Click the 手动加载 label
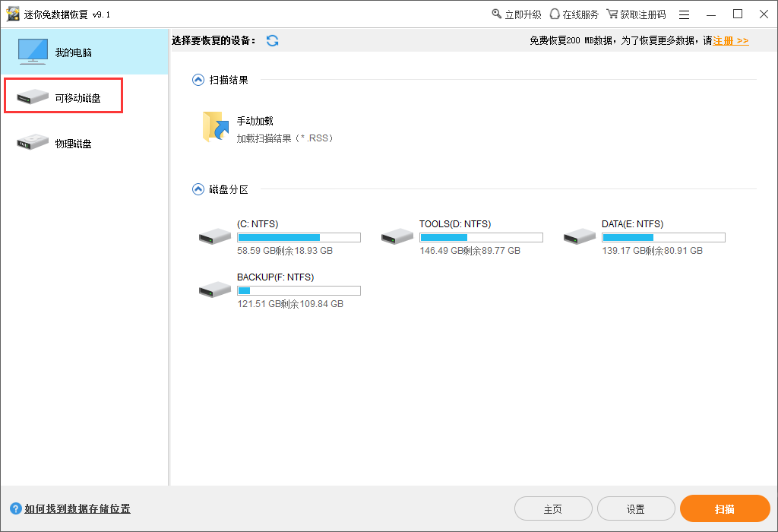 coord(255,121)
